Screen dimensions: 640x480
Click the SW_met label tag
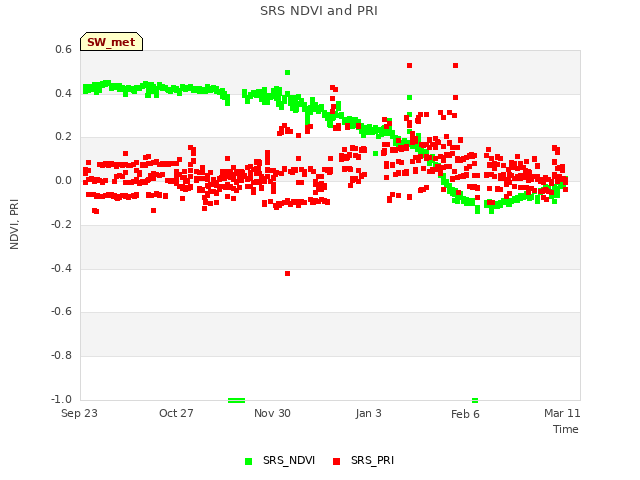[x=111, y=42]
